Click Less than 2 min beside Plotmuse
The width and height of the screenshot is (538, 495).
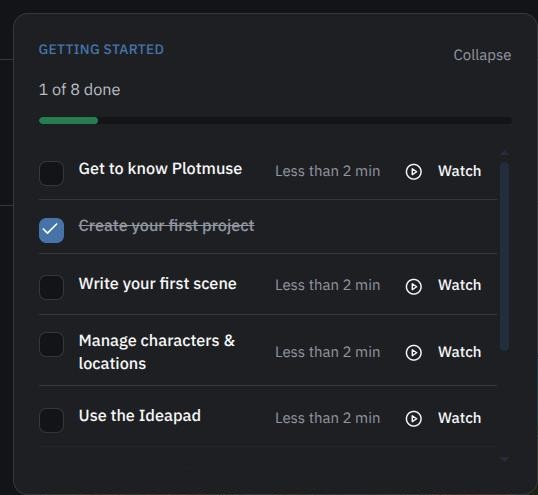pos(328,171)
